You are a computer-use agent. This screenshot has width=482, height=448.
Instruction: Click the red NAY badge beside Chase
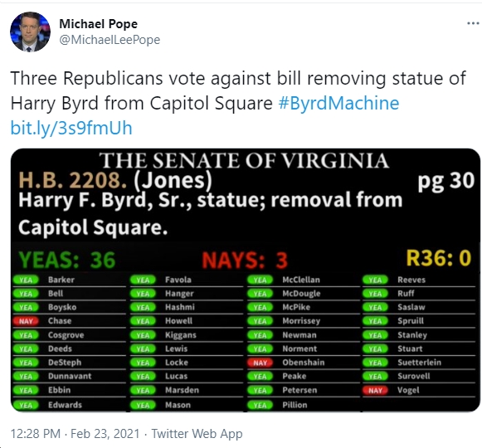click(26, 321)
